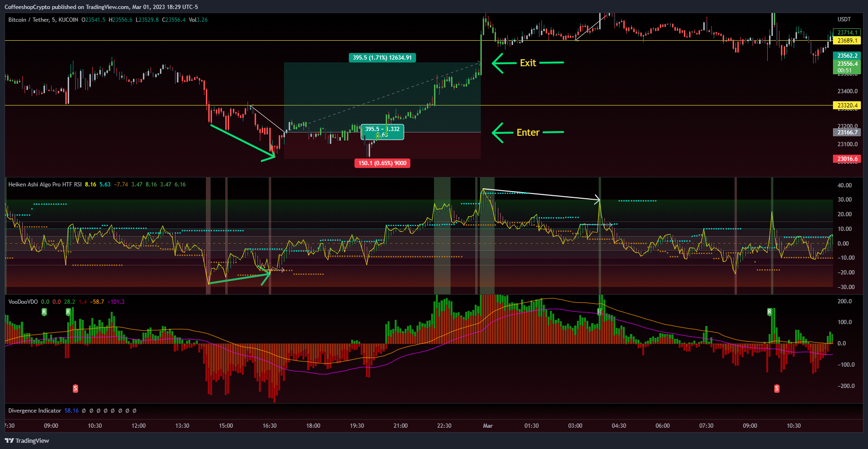Click the low value L23529.8
Viewport: 868px width, 449px height.
click(x=147, y=20)
